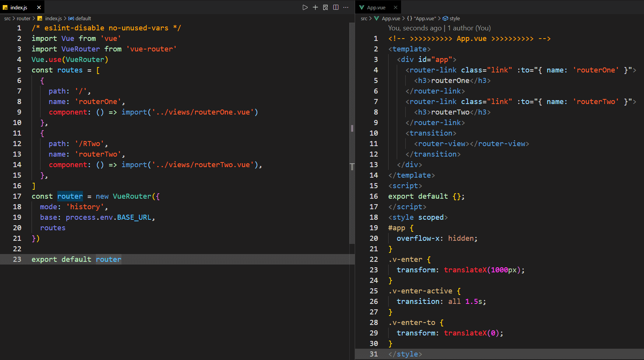Open the router folder breadcrumb
Image resolution: width=644 pixels, height=360 pixels.
[23, 18]
